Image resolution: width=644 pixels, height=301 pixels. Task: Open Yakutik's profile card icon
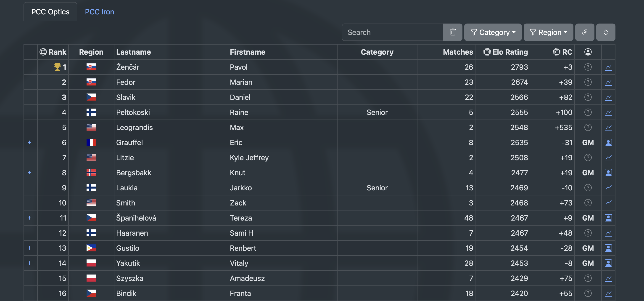pyautogui.click(x=608, y=263)
